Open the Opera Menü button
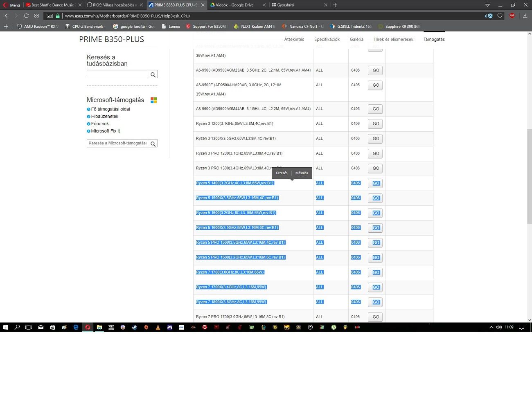Screen dimensions: 532x411 (x=11, y=5)
